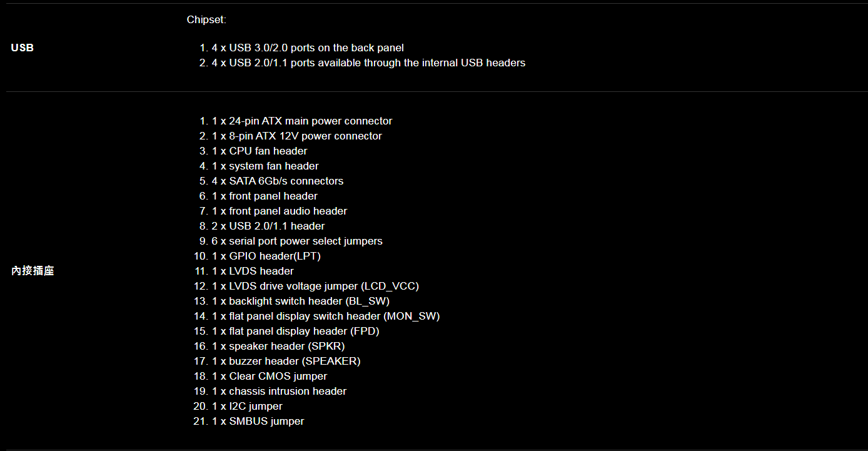Click the Clear CMOS jumper entry
868x451 pixels.
tap(269, 376)
